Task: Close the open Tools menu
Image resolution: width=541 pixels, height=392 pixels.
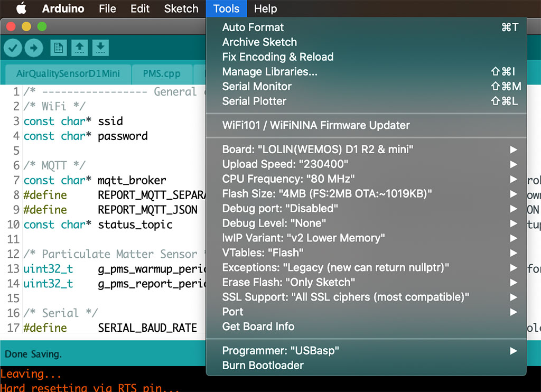Action: 226,8
